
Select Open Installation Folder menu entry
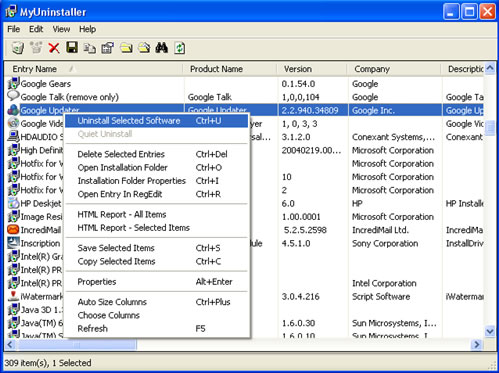coord(157,167)
